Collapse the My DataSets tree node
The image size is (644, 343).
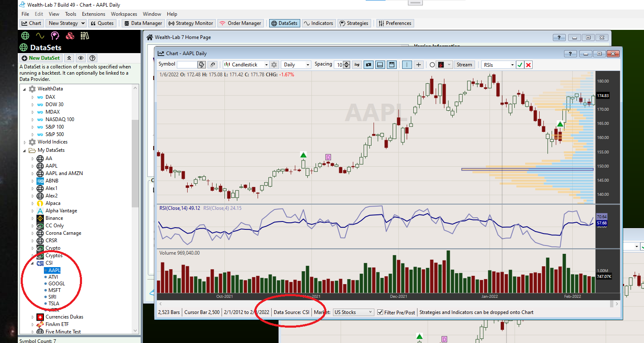(24, 151)
